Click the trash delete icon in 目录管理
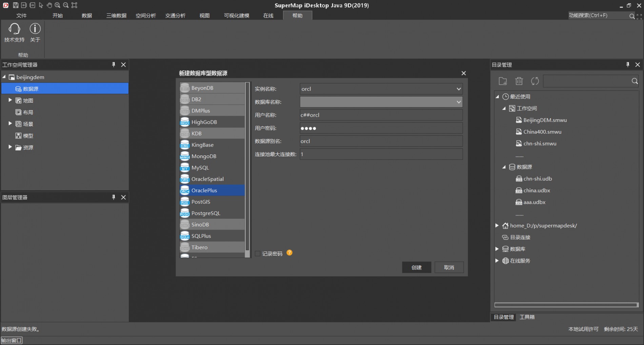Image resolution: width=644 pixels, height=345 pixels. pos(519,81)
